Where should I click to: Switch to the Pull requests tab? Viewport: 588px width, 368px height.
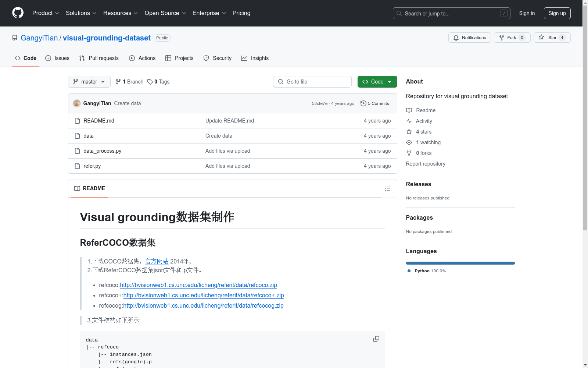(99, 58)
